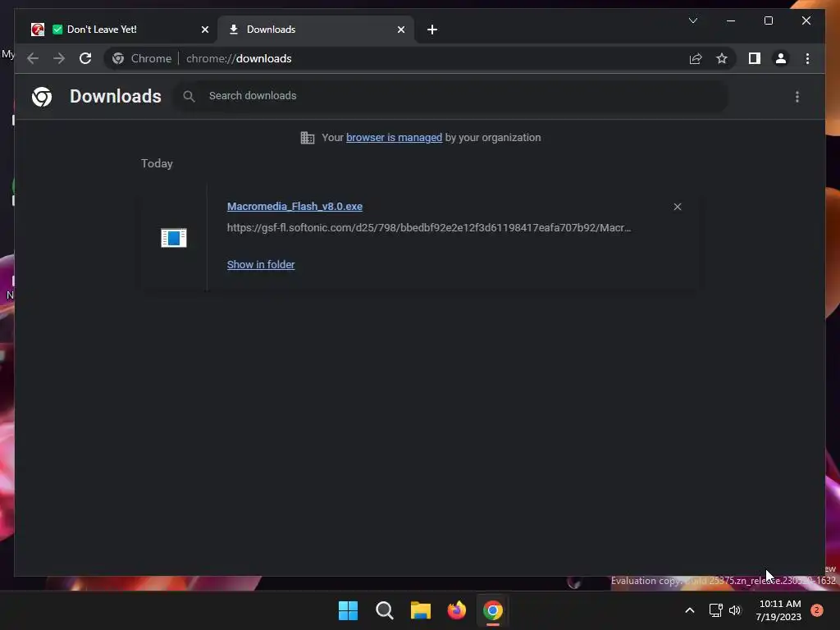Open File Explorer from taskbar
This screenshot has width=840, height=630.
tap(421, 610)
